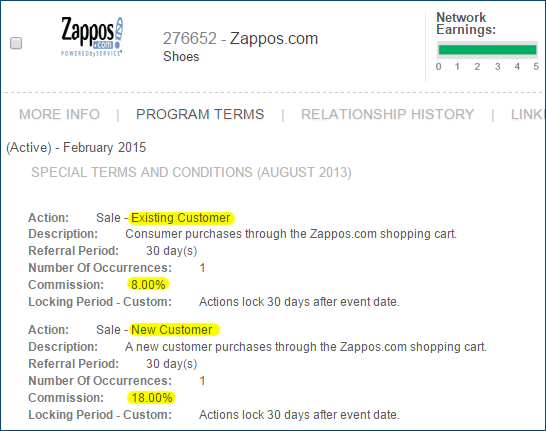The width and height of the screenshot is (546, 431).
Task: Click the green Network Earnings bar
Action: click(x=487, y=50)
